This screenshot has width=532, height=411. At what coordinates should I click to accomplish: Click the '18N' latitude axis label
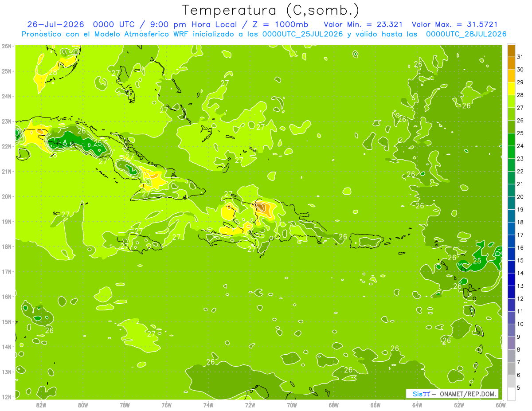[7, 247]
